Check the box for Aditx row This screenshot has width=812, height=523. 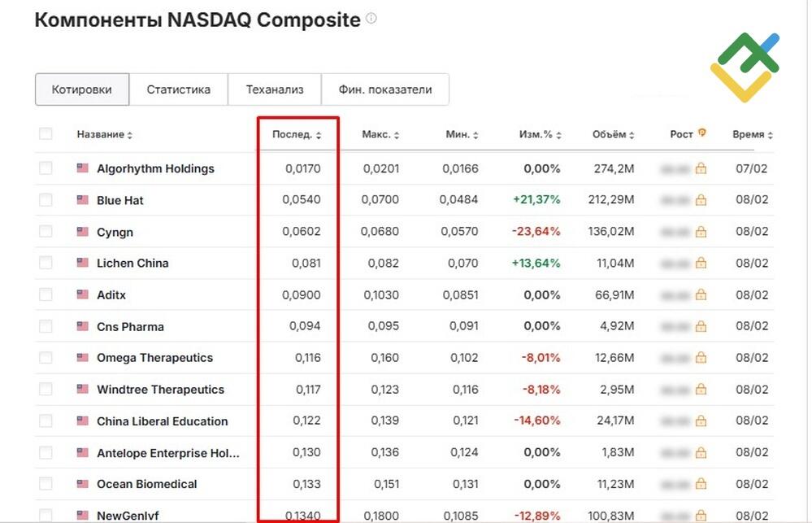[46, 294]
